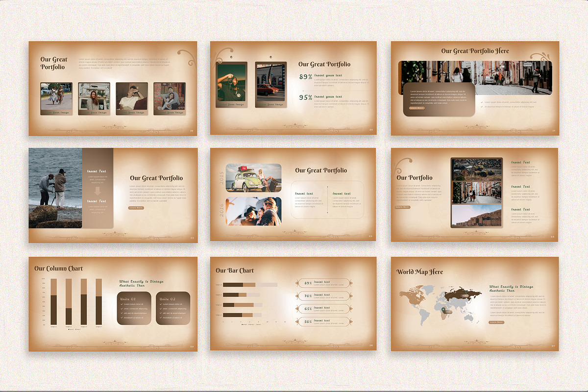Click the "Our Portfolio" title
Image resolution: width=588 pixels, height=392 pixels.
click(415, 178)
